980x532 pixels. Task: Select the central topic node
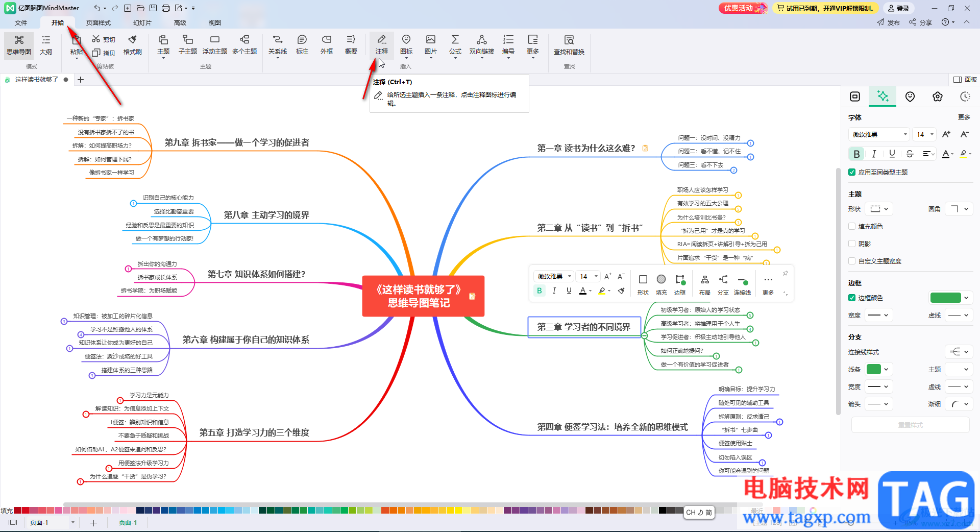tap(423, 296)
